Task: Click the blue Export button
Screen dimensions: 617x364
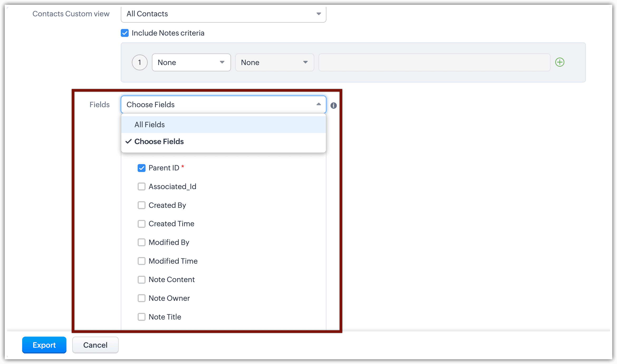Action: 44,345
